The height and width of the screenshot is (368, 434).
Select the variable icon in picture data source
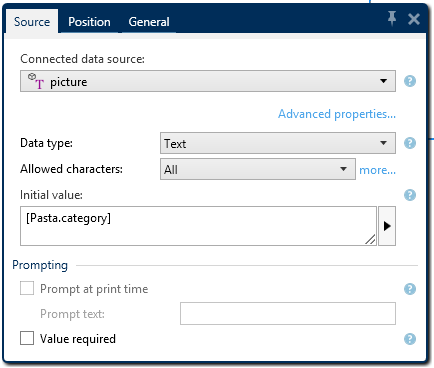tap(36, 81)
